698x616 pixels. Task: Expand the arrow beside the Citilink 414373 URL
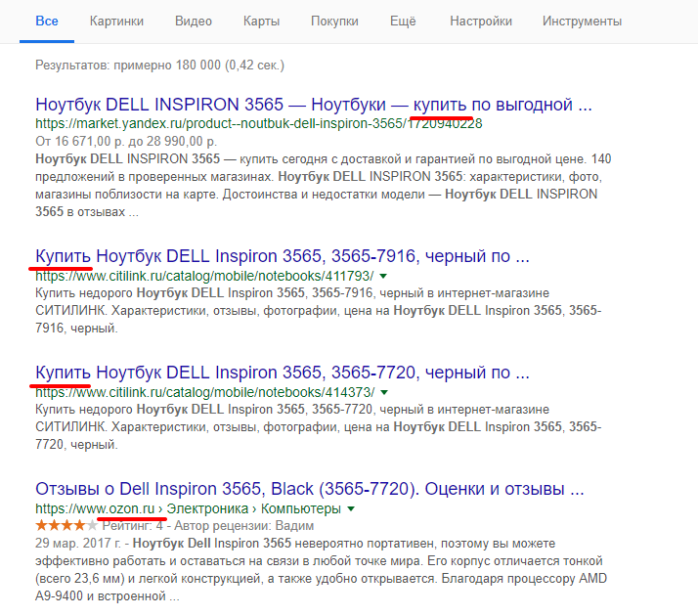click(x=382, y=393)
